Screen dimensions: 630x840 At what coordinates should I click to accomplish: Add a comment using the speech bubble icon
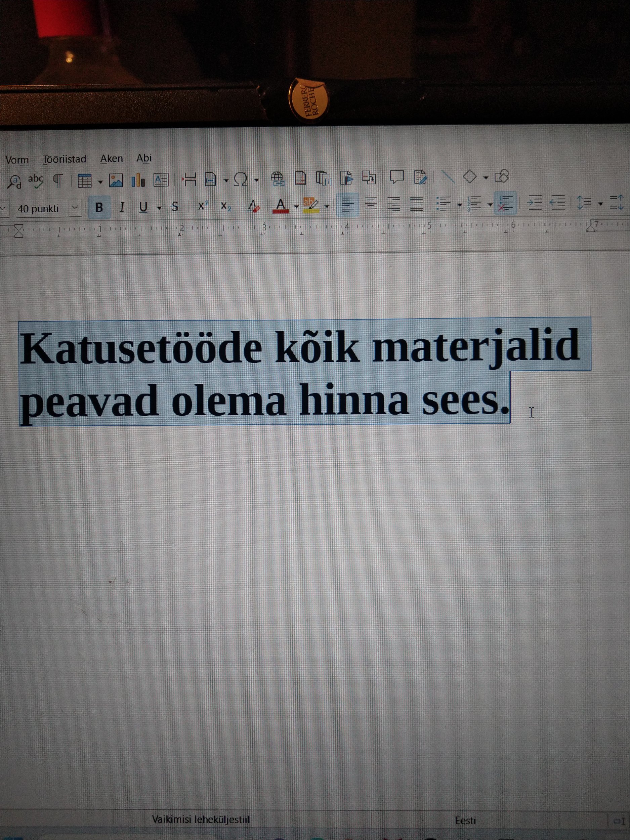tap(397, 177)
